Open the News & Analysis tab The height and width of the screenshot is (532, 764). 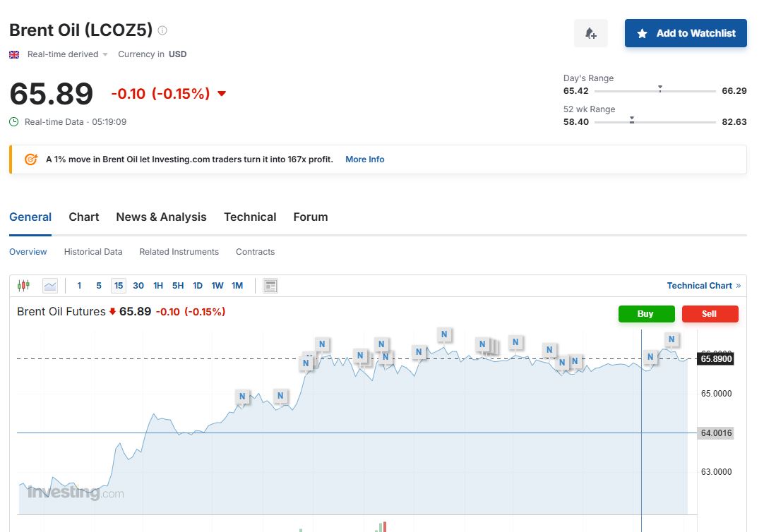coord(161,217)
